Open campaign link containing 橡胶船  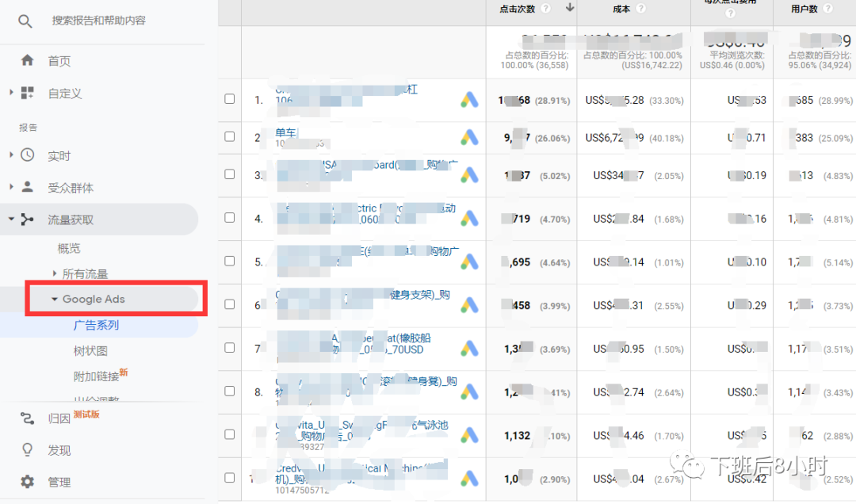point(353,344)
